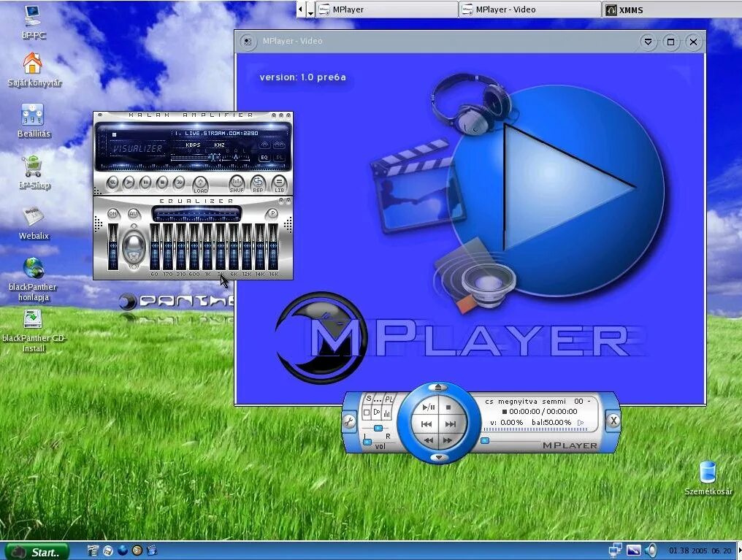Click Previous track in XMMS amplifier
Viewport: 742px width, 560px height.
coord(112,183)
